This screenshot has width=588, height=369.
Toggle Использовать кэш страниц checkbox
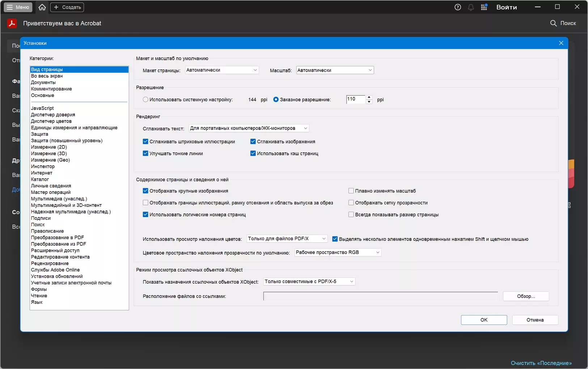(253, 153)
